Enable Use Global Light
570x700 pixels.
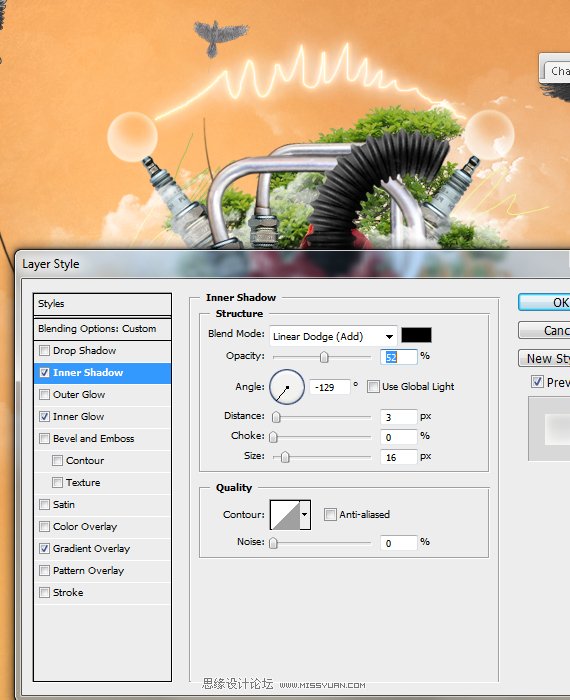[373, 387]
